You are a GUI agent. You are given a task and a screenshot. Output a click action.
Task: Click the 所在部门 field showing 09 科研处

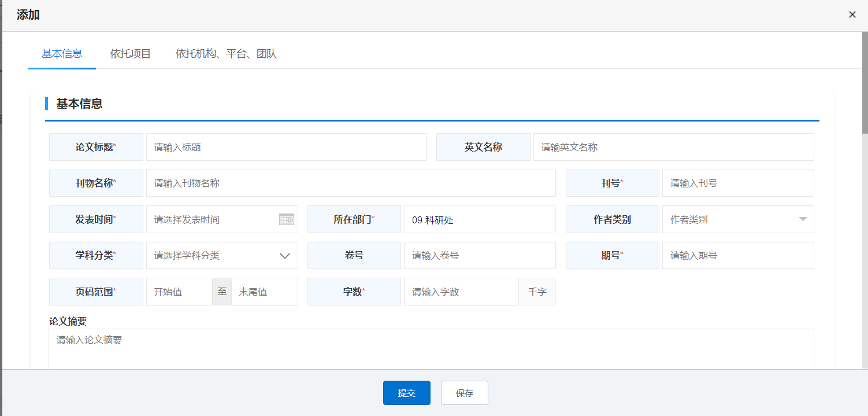(x=479, y=219)
